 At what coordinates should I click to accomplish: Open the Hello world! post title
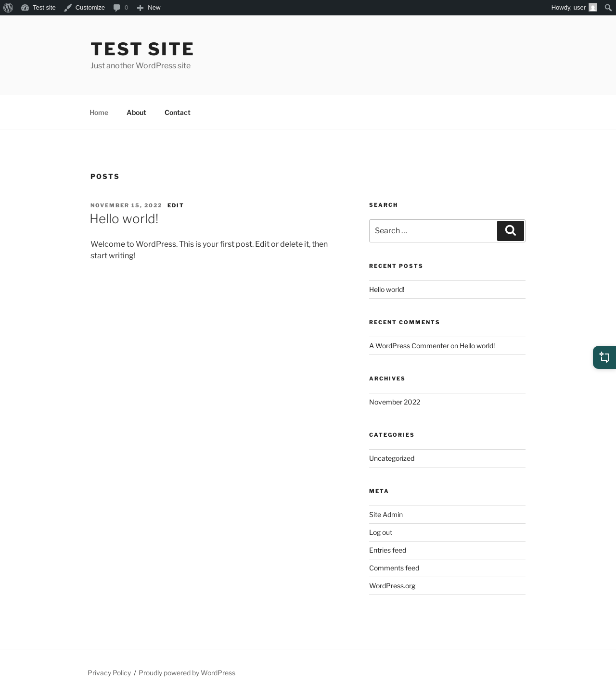[x=124, y=219]
